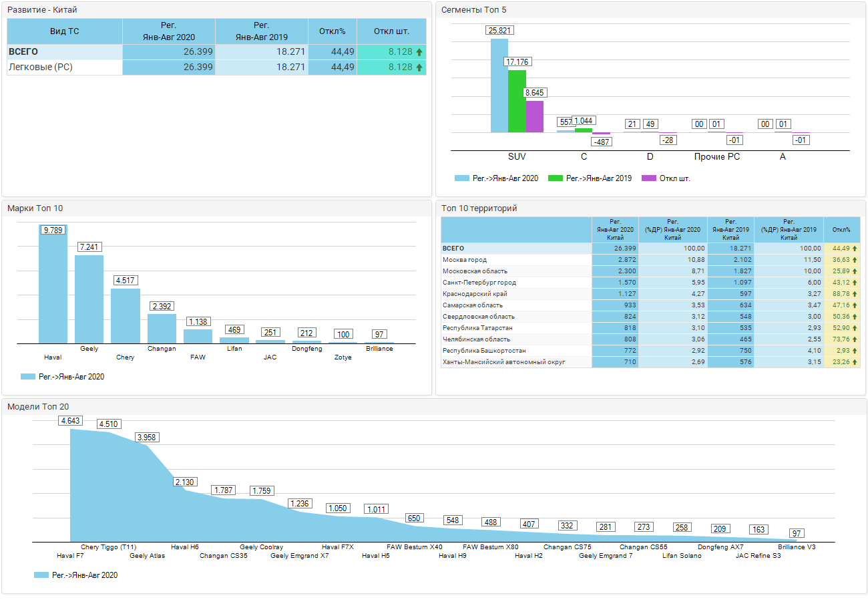This screenshot has width=868, height=614.
Task: Select Республика Татарстан row
Action: 650,328
